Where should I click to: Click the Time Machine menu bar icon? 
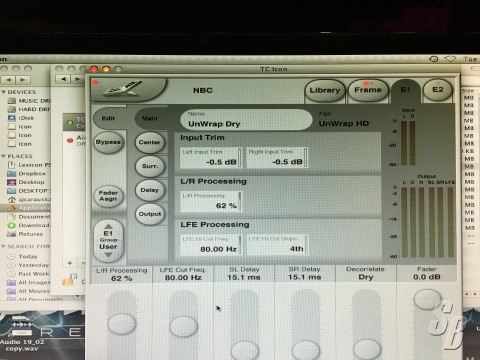(x=433, y=59)
